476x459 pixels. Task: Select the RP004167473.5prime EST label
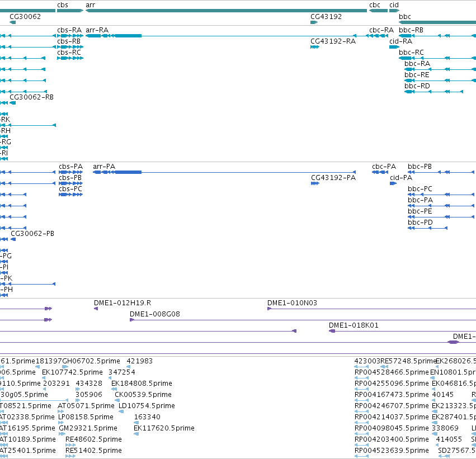[392, 395]
